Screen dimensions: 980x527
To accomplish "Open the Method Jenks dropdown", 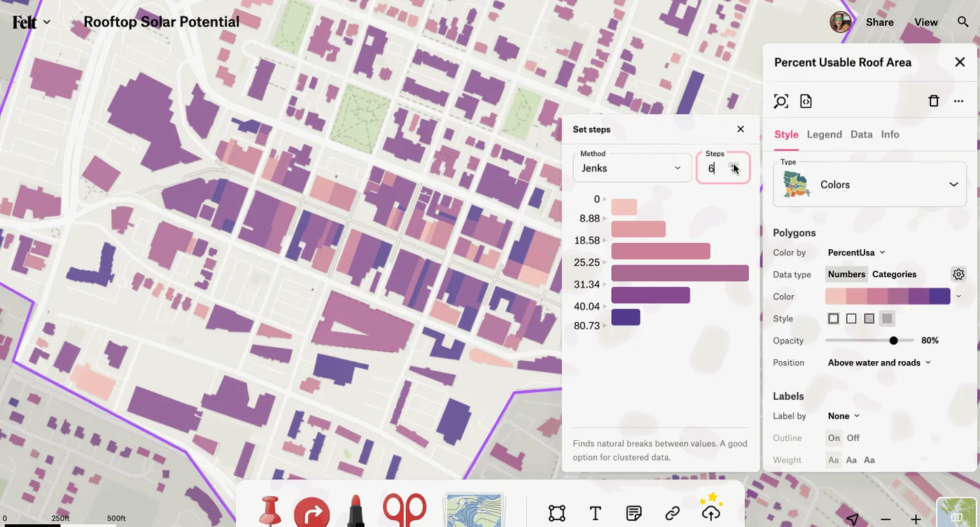I will click(632, 168).
